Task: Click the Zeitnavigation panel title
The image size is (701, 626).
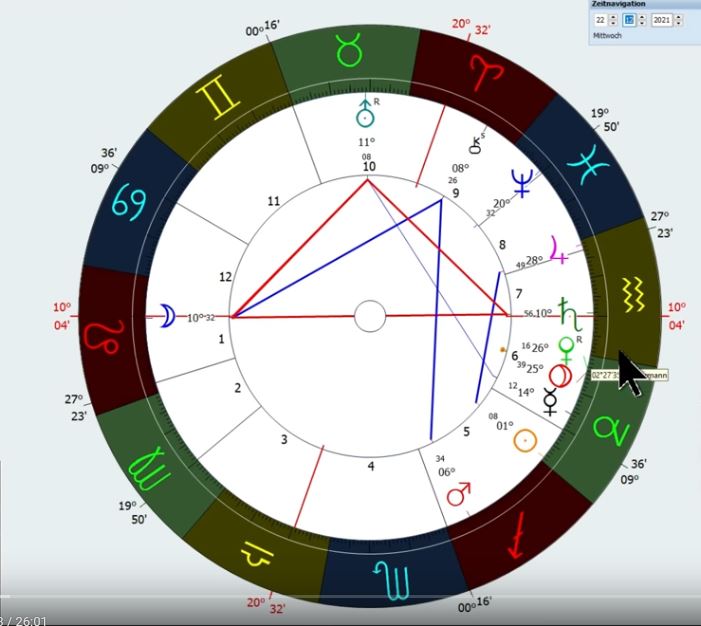Action: click(x=619, y=4)
